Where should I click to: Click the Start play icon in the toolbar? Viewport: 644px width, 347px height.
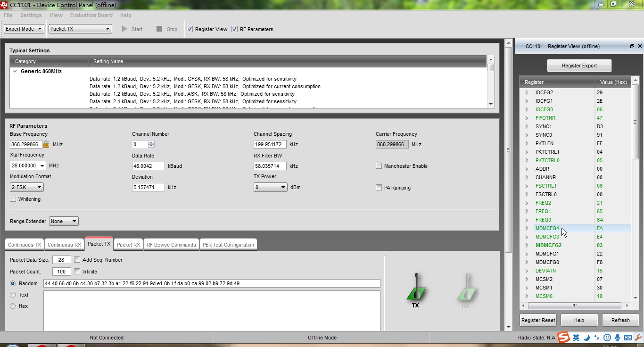[x=124, y=29]
